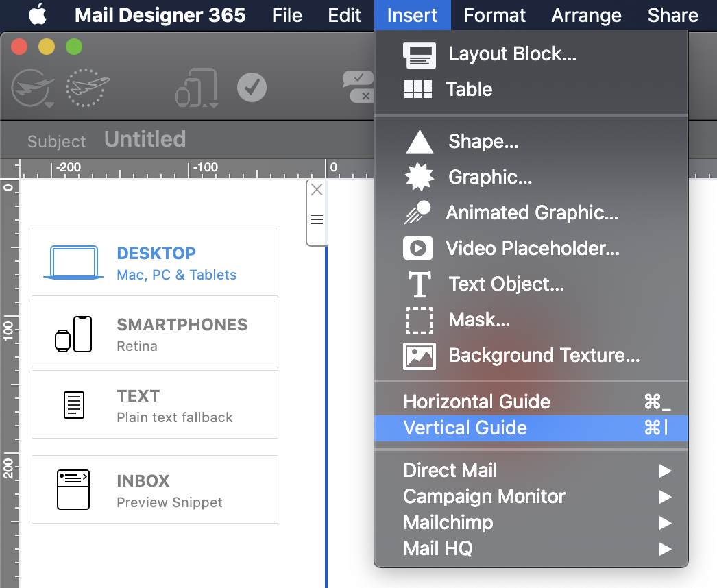Open the Arrange menu
Image resolution: width=717 pixels, height=588 pixels.
(x=586, y=15)
